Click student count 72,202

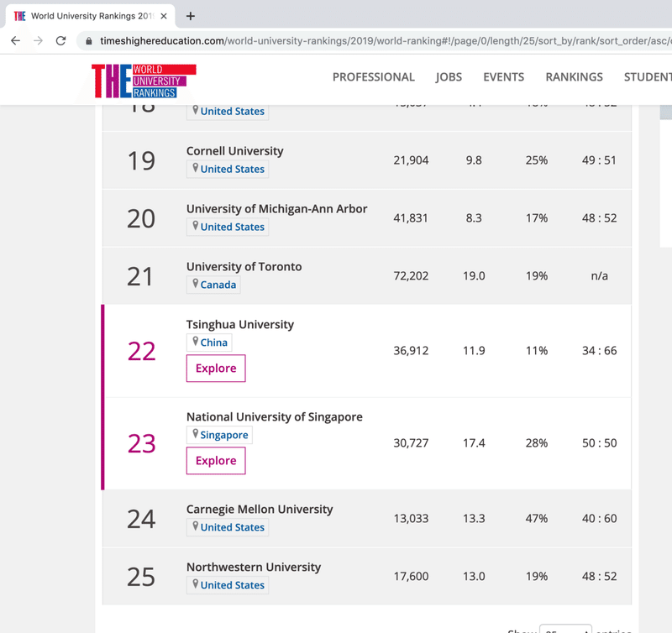tap(411, 276)
